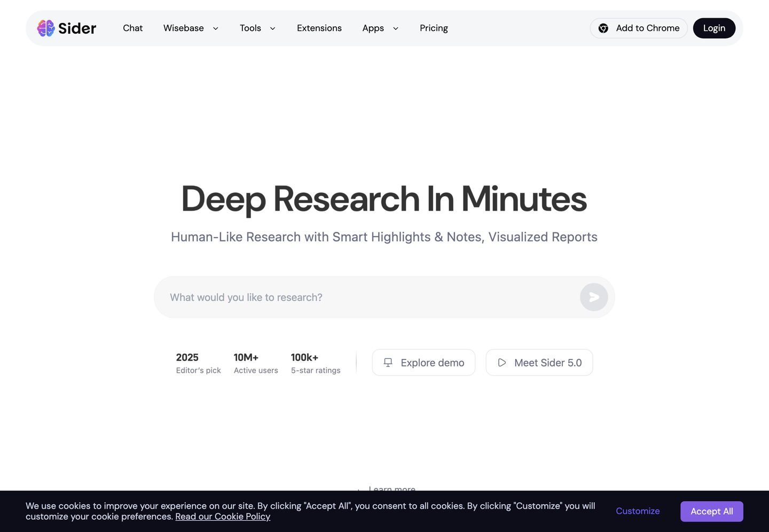Viewport: 769px width, 532px height.
Task: Click the Explore demo button label
Action: [433, 363]
